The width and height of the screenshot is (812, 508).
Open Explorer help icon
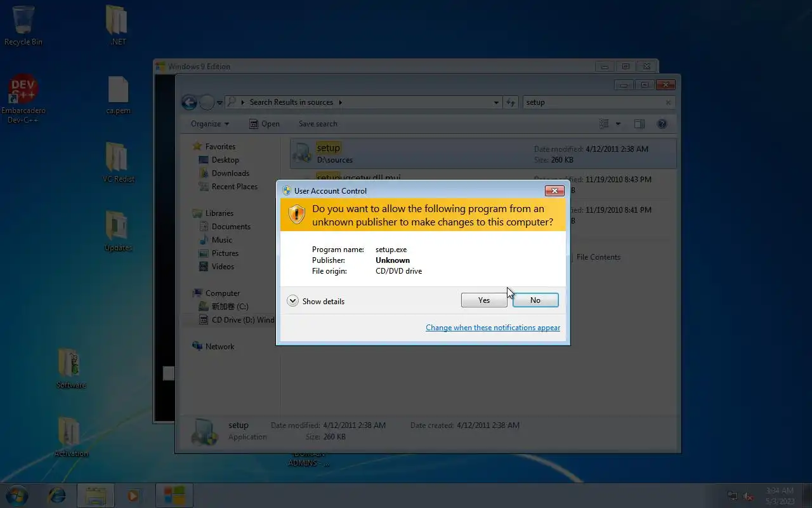[x=662, y=124]
